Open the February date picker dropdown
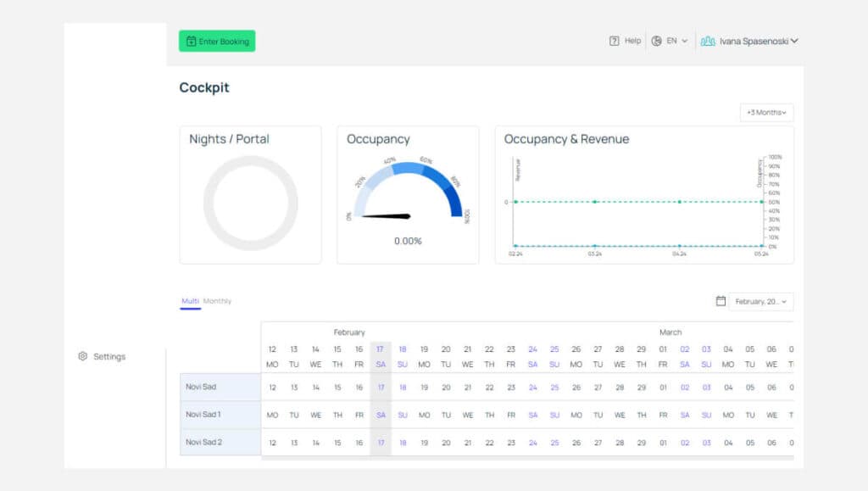Screen dimensions: 868x491 761,302
